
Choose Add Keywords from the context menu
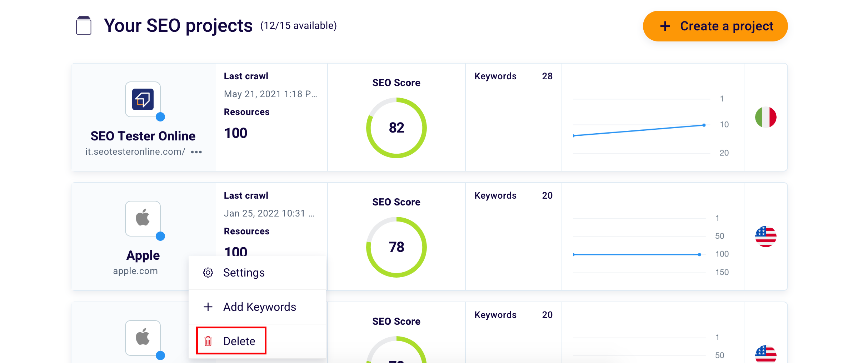259,307
